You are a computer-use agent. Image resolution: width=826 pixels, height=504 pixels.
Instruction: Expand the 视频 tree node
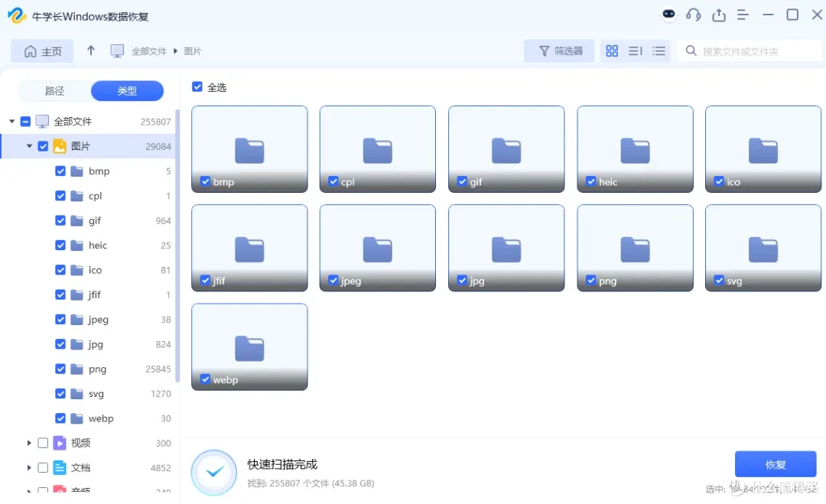coord(29,443)
